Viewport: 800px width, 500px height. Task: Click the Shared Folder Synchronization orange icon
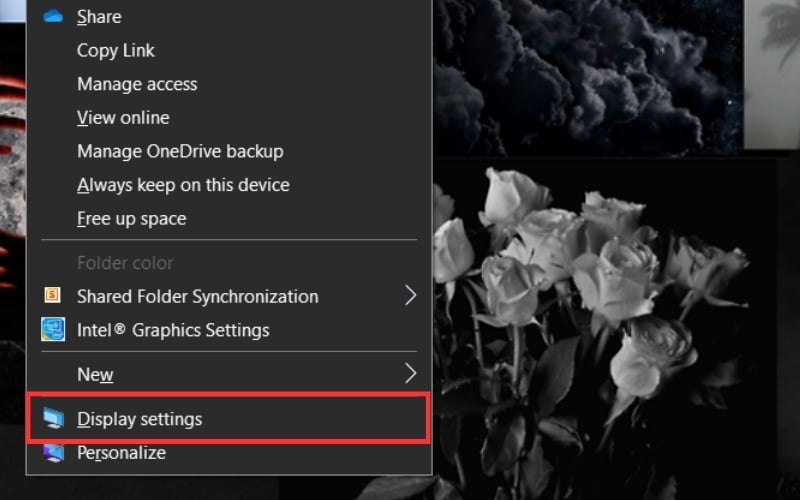53,295
